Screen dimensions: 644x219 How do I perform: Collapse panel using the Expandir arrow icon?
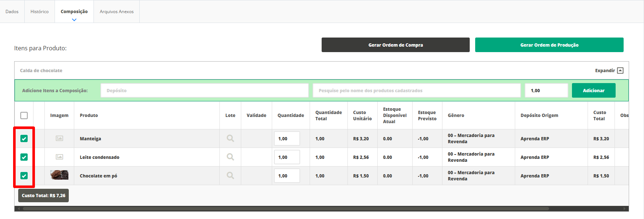pos(620,71)
